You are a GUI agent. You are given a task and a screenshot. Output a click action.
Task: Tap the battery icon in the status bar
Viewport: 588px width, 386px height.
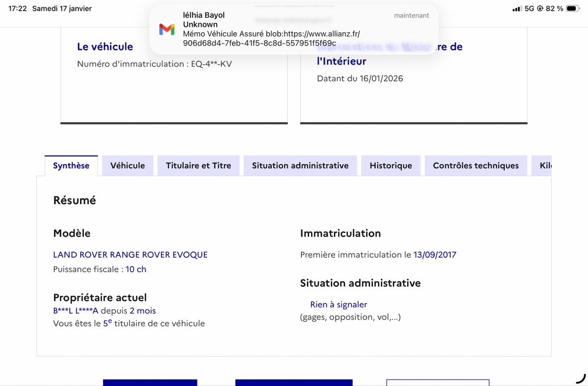coord(573,9)
